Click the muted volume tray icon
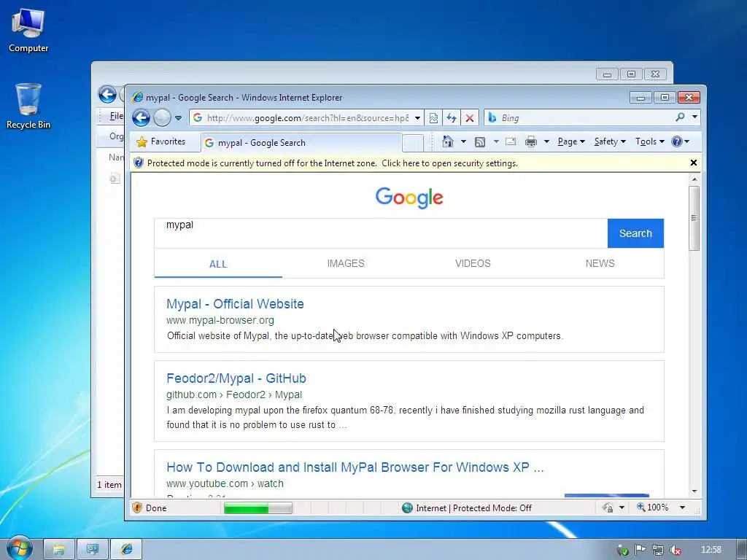The height and width of the screenshot is (560, 747). (x=675, y=550)
